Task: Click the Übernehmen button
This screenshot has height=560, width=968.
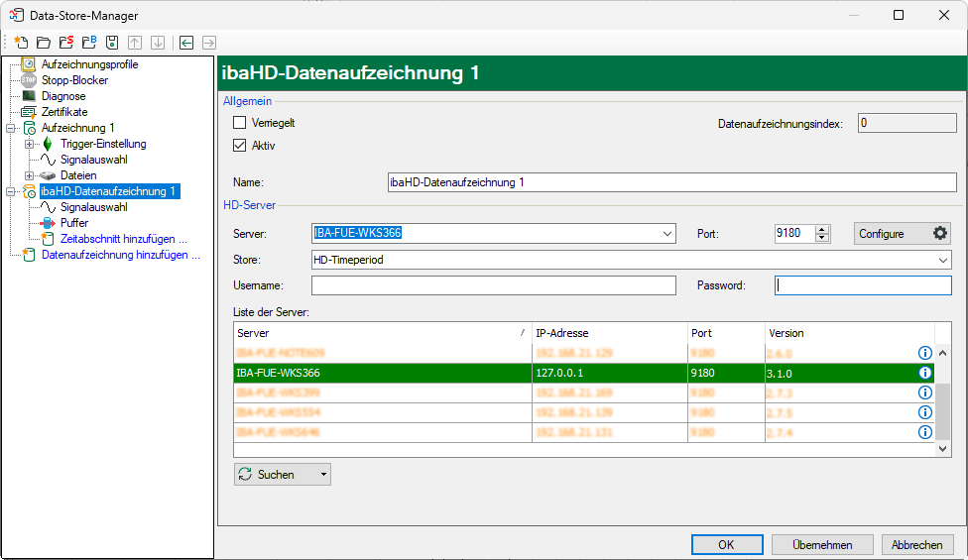Action: [822, 544]
